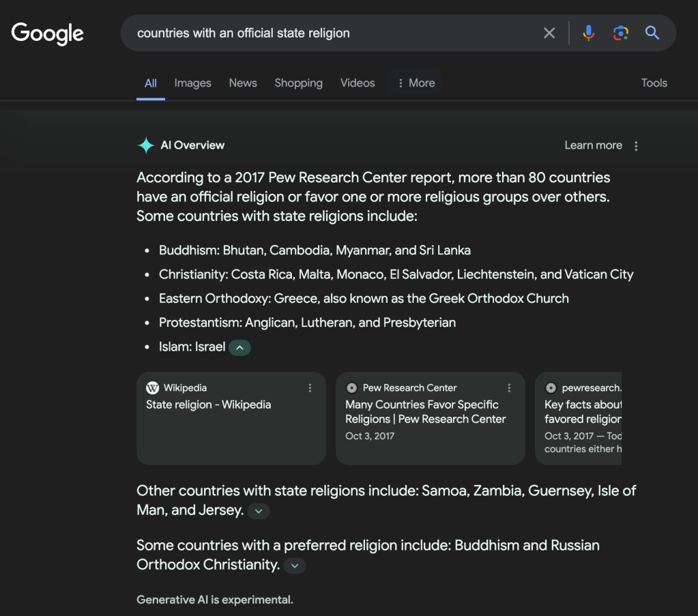The width and height of the screenshot is (698, 616).
Task: Click the magnifying glass search button
Action: pos(652,33)
